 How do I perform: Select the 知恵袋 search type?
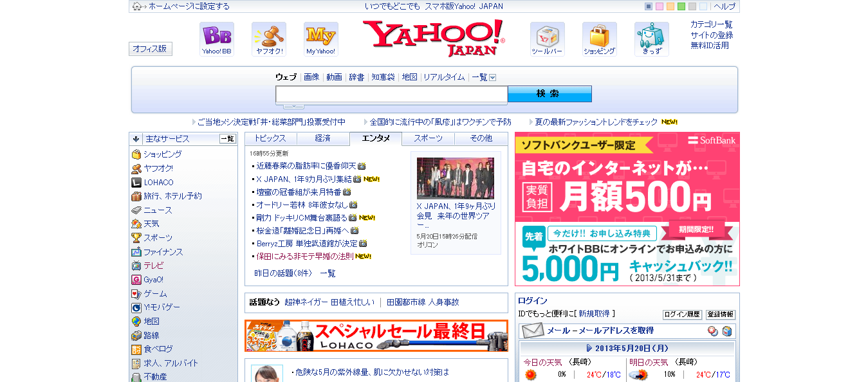383,77
